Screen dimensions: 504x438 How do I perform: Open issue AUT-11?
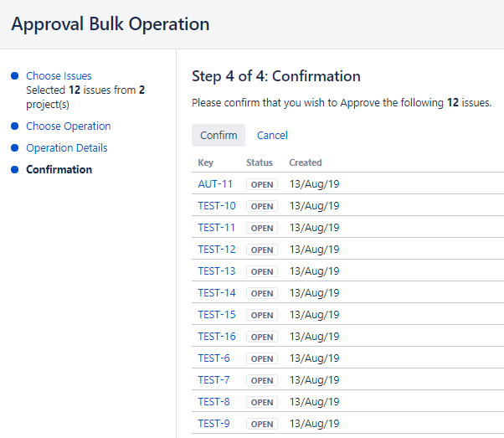215,184
